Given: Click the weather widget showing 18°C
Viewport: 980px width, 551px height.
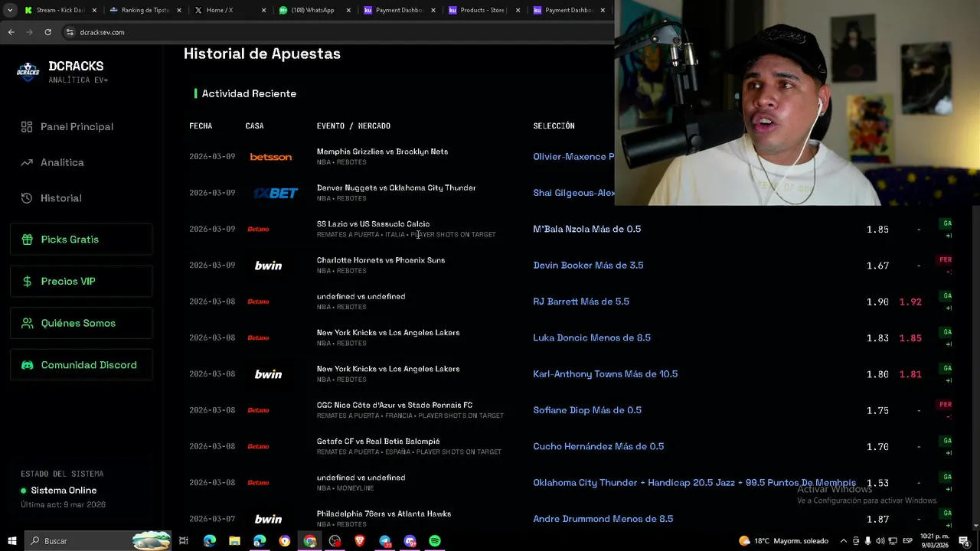Looking at the screenshot, I should point(783,541).
